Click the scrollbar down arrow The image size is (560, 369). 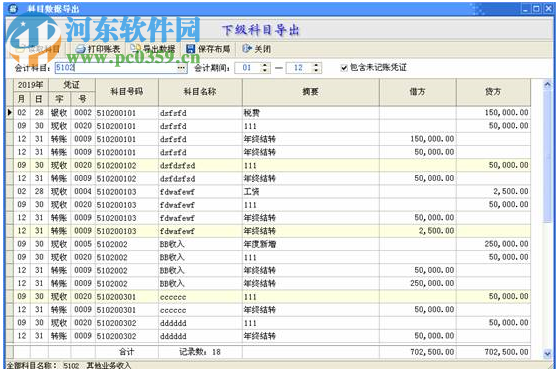(547, 354)
